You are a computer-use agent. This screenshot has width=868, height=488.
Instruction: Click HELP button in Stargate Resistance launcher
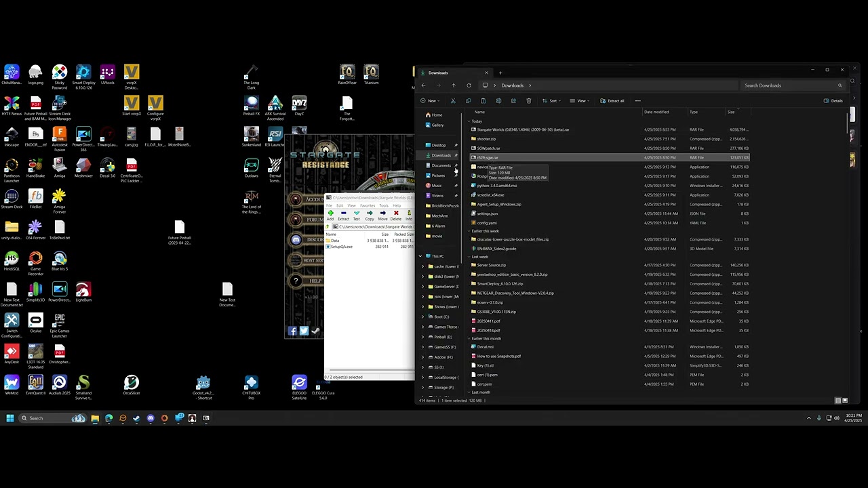[307, 281]
